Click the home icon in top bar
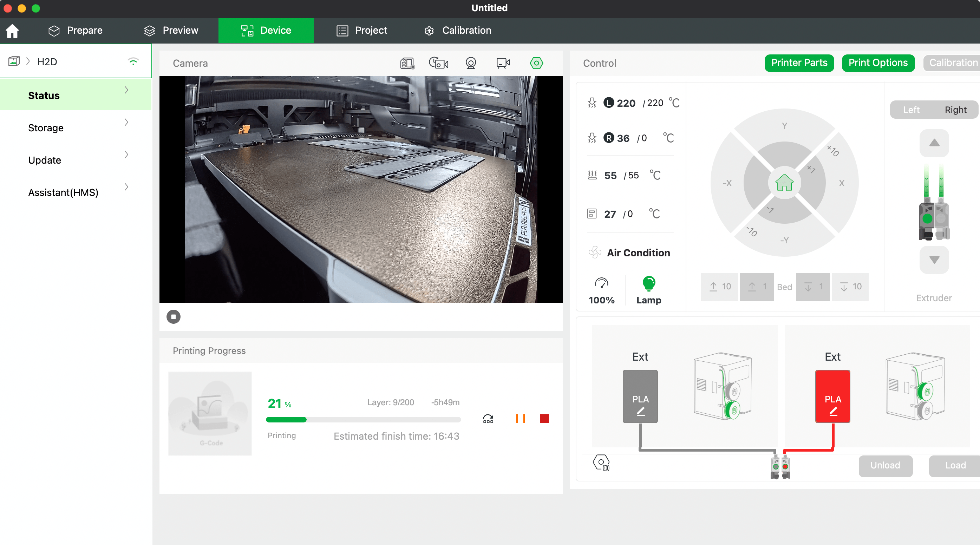The height and width of the screenshot is (545, 980). click(12, 31)
